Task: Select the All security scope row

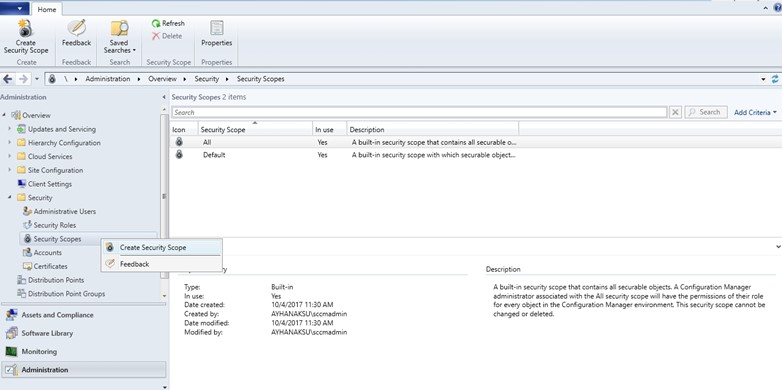Action: coord(344,142)
